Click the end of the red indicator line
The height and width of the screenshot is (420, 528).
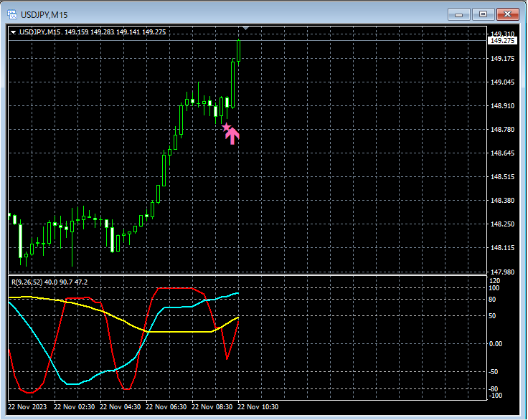coord(238,322)
